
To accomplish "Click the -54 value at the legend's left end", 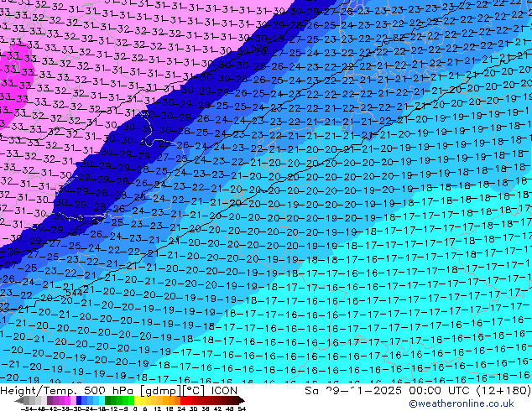I will [27, 408].
